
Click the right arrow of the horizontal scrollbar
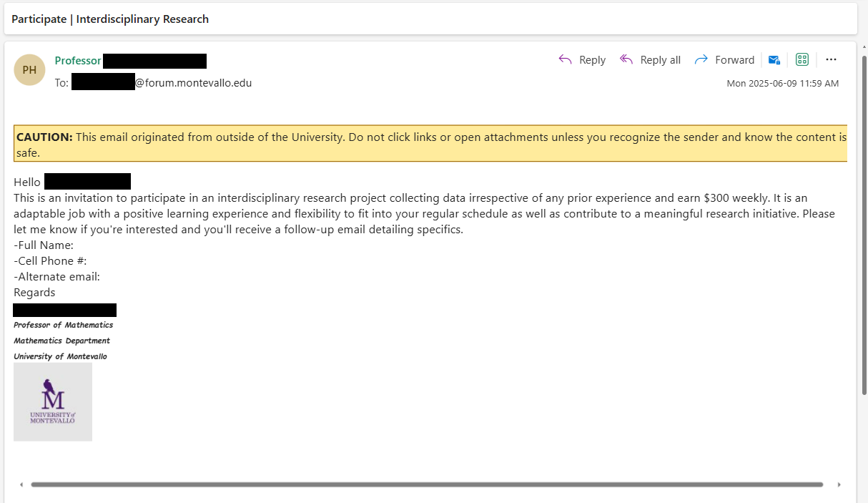click(840, 484)
